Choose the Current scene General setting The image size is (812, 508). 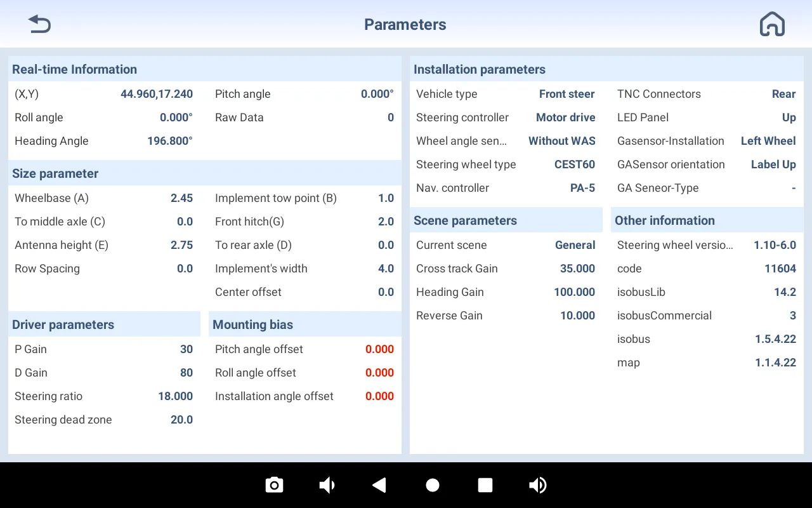point(575,245)
